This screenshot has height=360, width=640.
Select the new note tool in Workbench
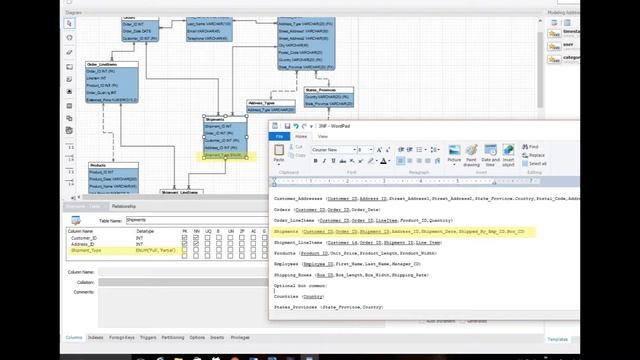[x=69, y=80]
